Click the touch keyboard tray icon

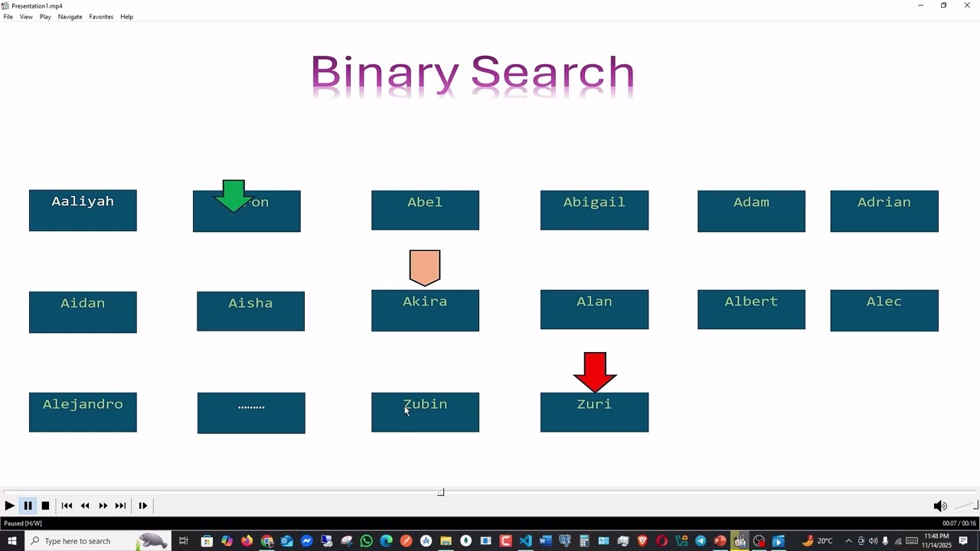(912, 541)
